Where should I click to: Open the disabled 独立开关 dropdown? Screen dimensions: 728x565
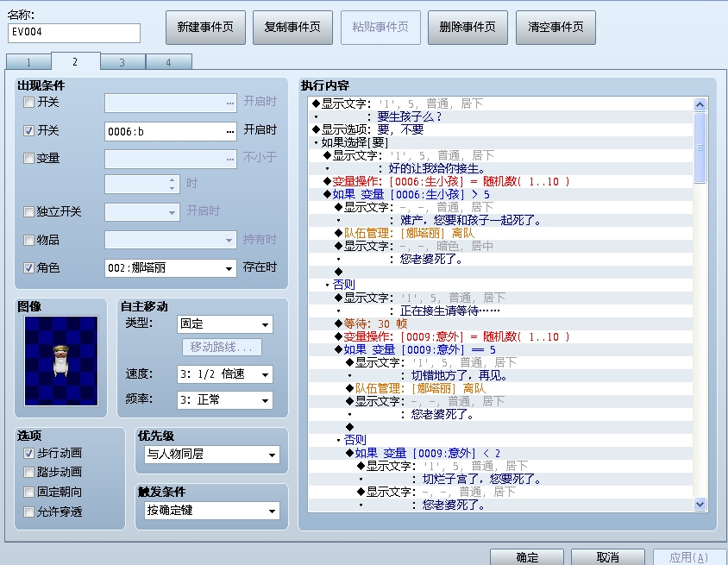(x=142, y=212)
